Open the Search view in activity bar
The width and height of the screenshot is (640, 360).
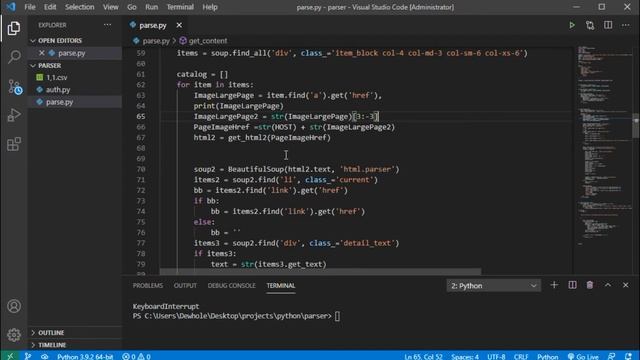[x=14, y=57]
